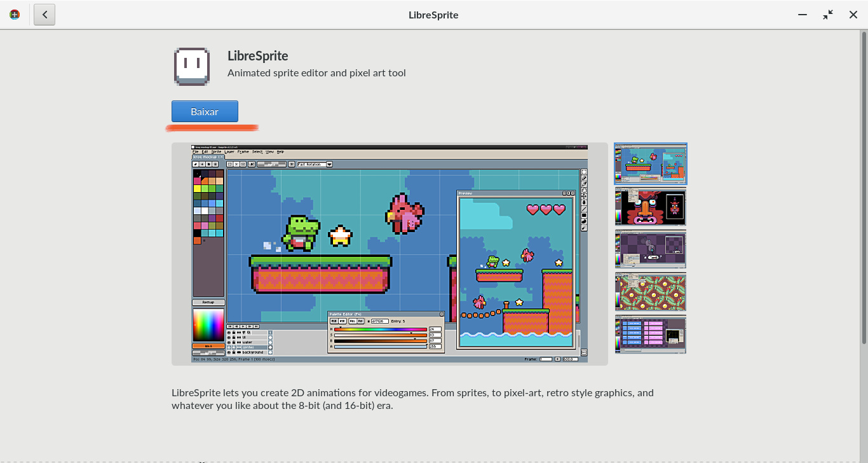Viewport: 868px width, 463px height.
Task: Go back using the header arrow button
Action: (x=44, y=14)
